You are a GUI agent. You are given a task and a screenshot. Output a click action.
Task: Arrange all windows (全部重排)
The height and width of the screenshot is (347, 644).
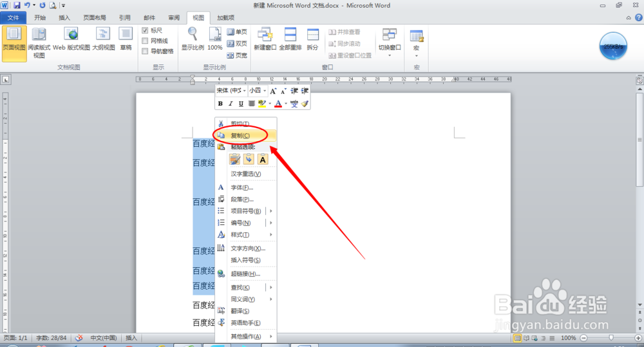(290, 39)
